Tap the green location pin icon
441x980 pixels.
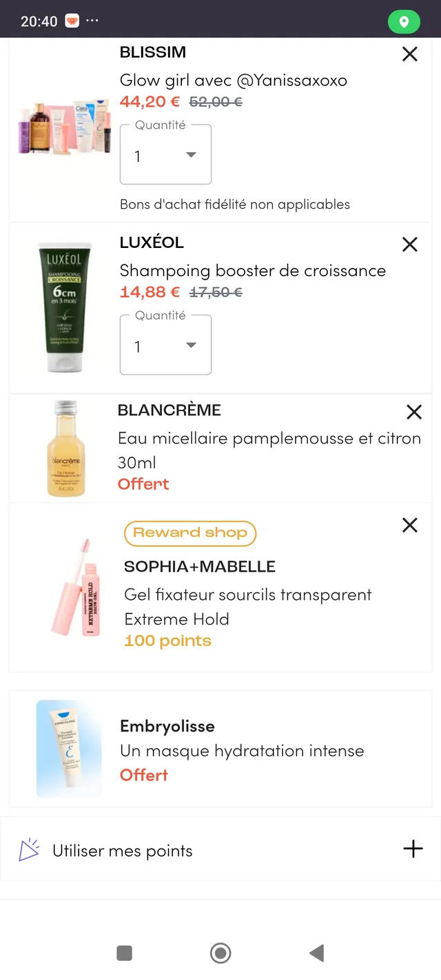pos(404,21)
